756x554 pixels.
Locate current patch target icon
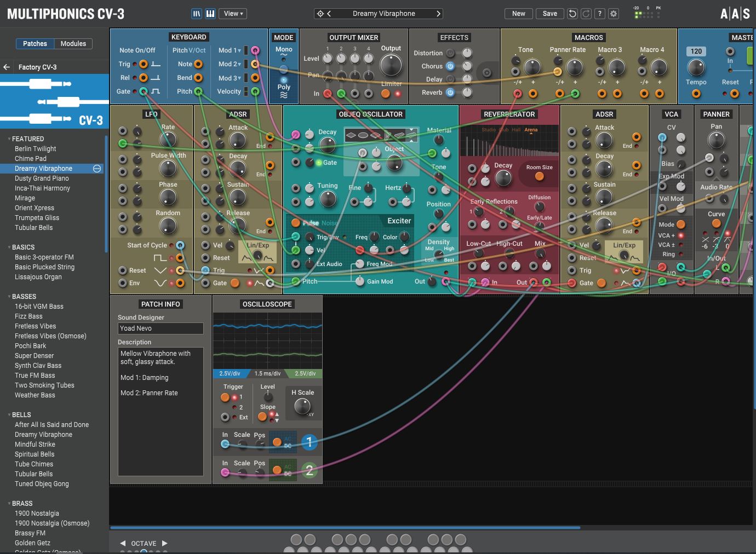(x=320, y=14)
